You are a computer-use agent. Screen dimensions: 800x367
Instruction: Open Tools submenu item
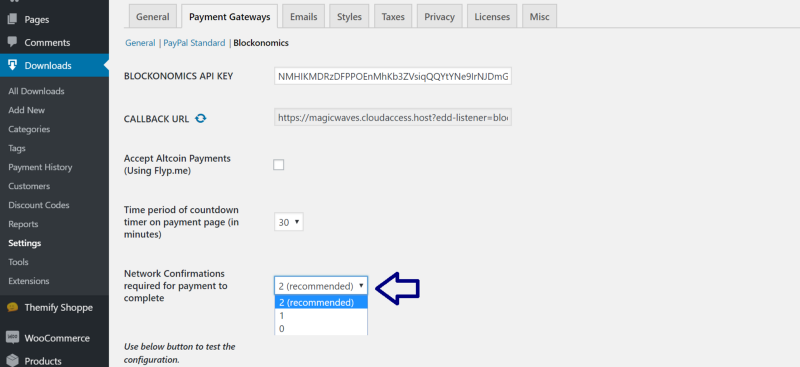point(18,262)
